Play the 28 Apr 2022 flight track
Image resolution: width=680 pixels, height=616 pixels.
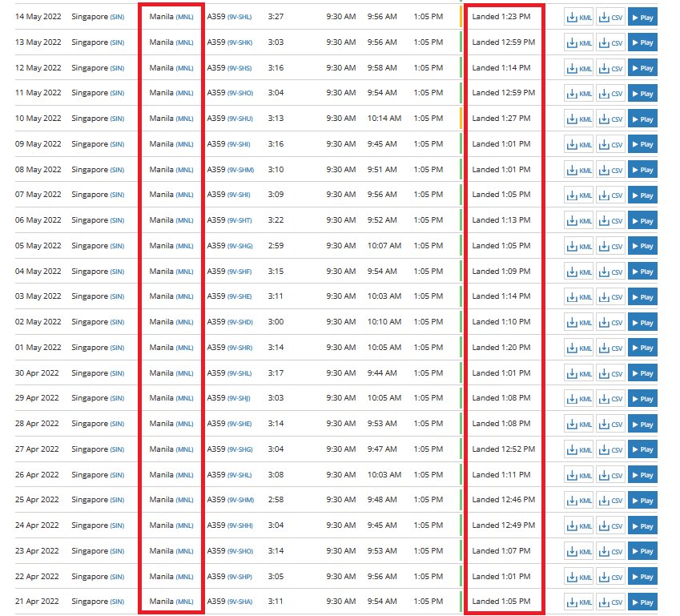tap(642, 425)
